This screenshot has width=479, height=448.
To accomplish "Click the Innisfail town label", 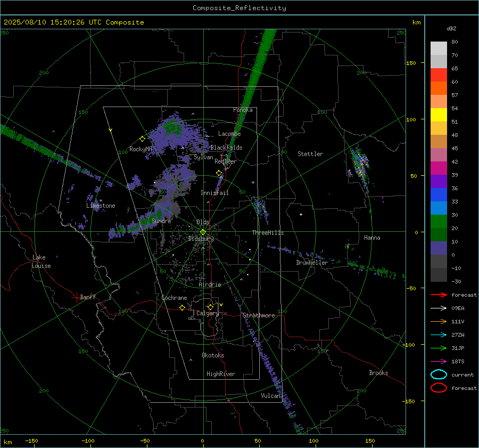I will [214, 193].
